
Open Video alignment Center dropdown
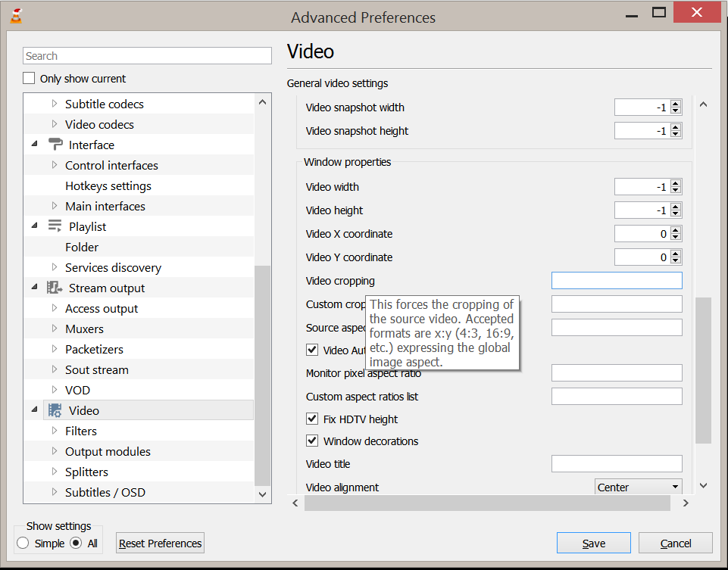638,487
